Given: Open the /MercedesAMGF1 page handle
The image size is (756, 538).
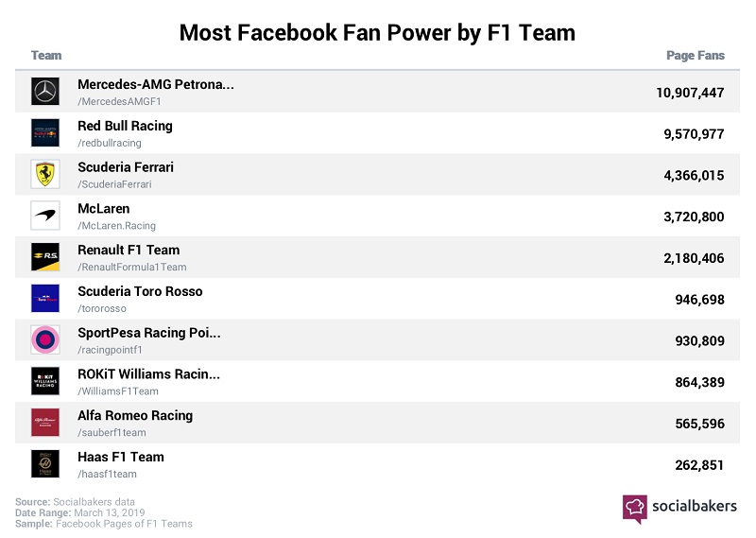Looking at the screenshot, I should coord(119,102).
